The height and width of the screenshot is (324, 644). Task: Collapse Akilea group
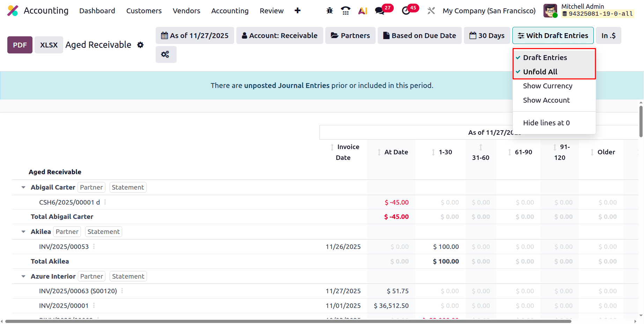coord(23,232)
